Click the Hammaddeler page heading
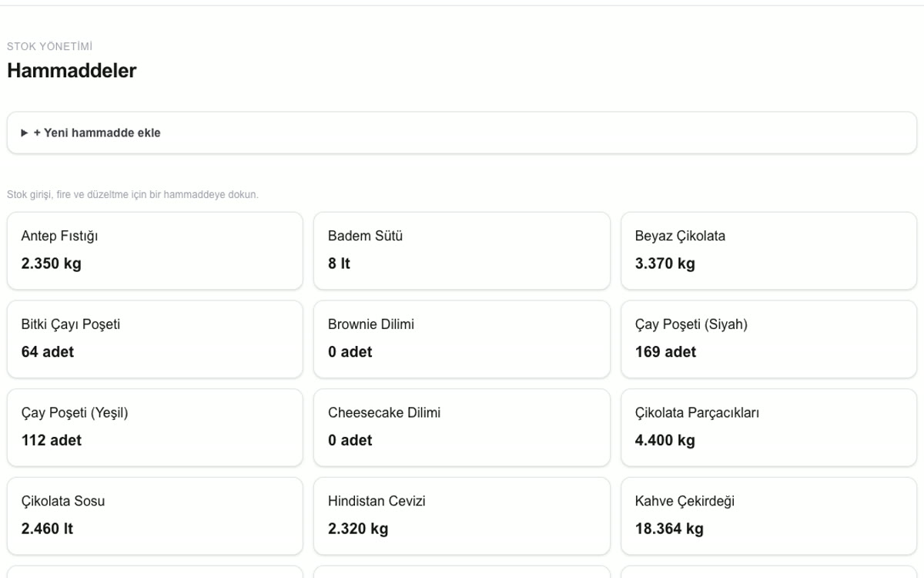The image size is (924, 578). (x=72, y=71)
